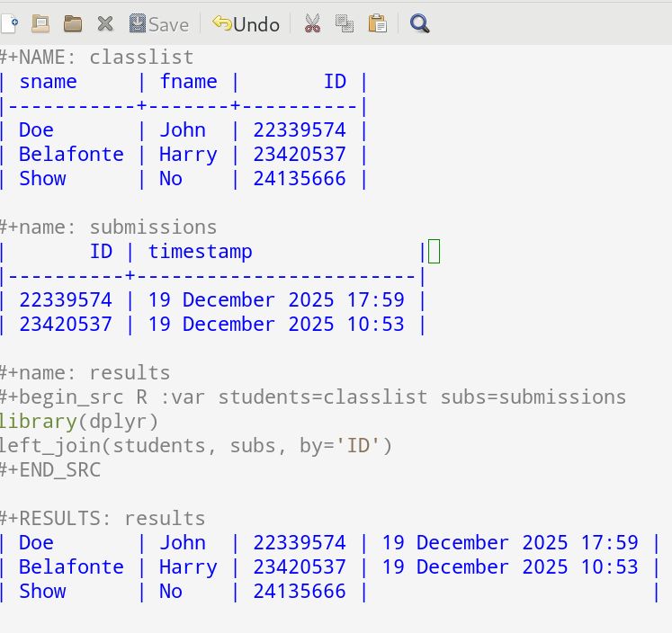Click the '#+begin_src R' line

(313, 397)
